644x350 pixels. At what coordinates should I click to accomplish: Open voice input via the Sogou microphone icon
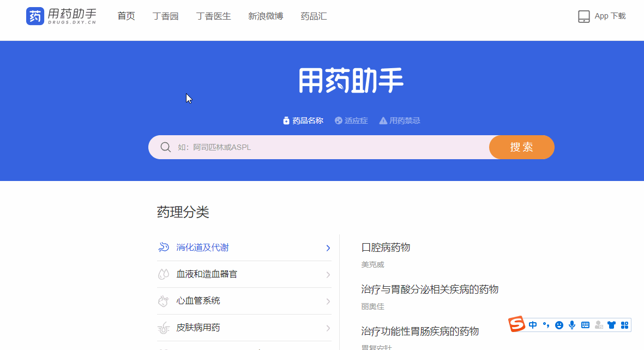(x=572, y=324)
